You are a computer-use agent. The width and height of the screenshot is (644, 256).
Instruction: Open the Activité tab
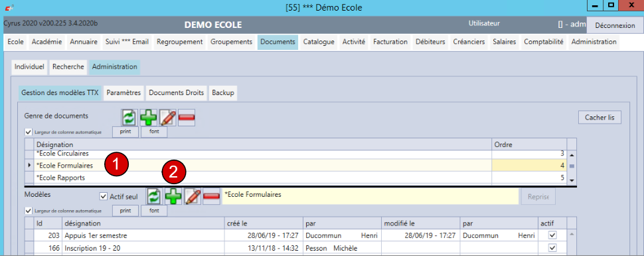[x=354, y=42]
